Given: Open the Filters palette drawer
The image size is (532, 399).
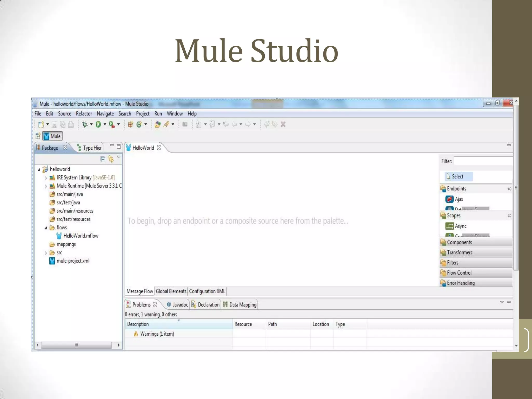Looking at the screenshot, I should click(476, 262).
